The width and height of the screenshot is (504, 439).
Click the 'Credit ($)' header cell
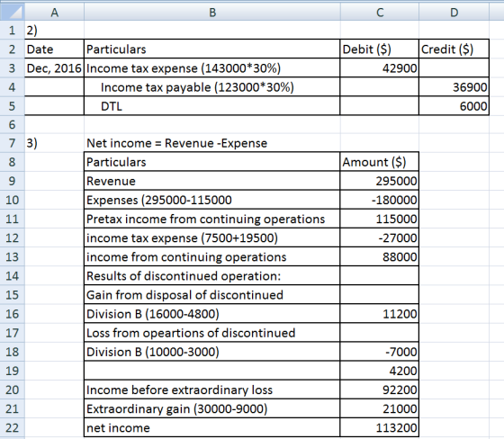tap(454, 49)
